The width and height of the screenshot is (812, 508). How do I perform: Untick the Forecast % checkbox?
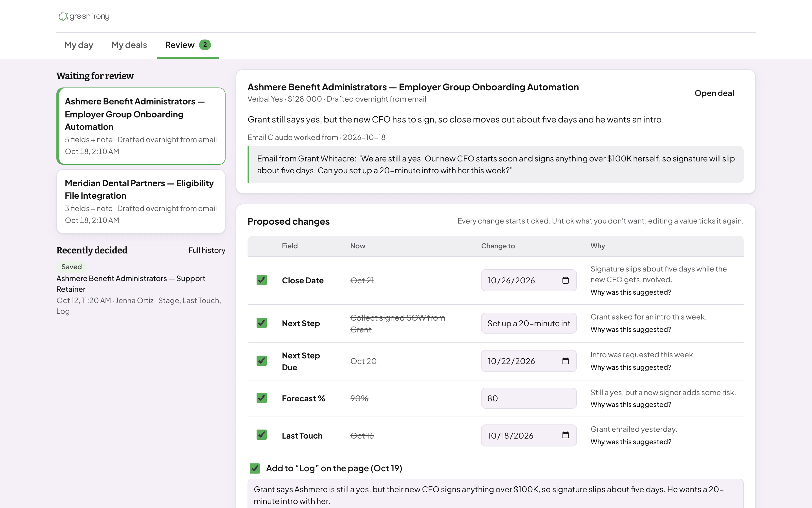(261, 398)
